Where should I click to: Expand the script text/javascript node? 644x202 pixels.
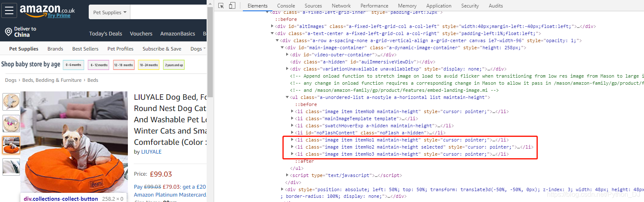(x=287, y=175)
